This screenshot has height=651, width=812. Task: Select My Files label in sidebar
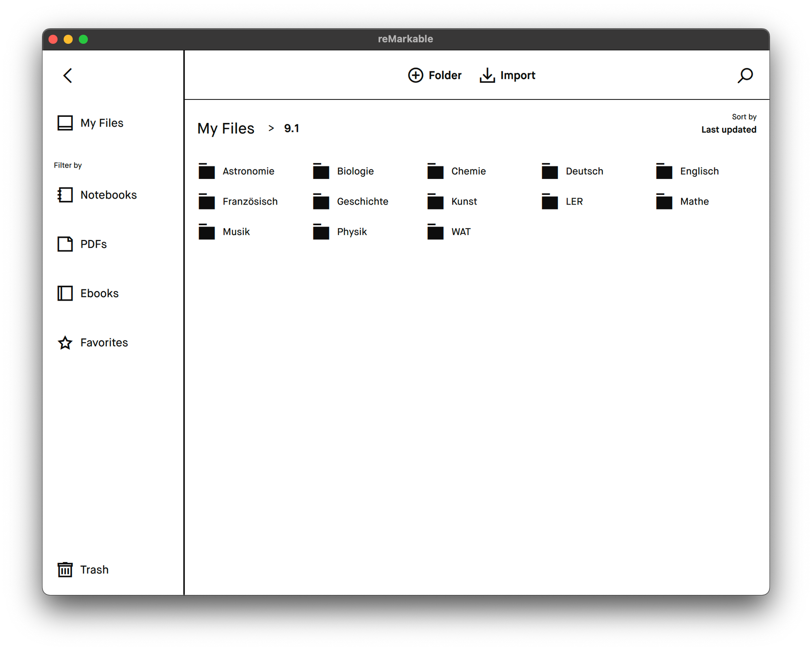[x=102, y=123]
